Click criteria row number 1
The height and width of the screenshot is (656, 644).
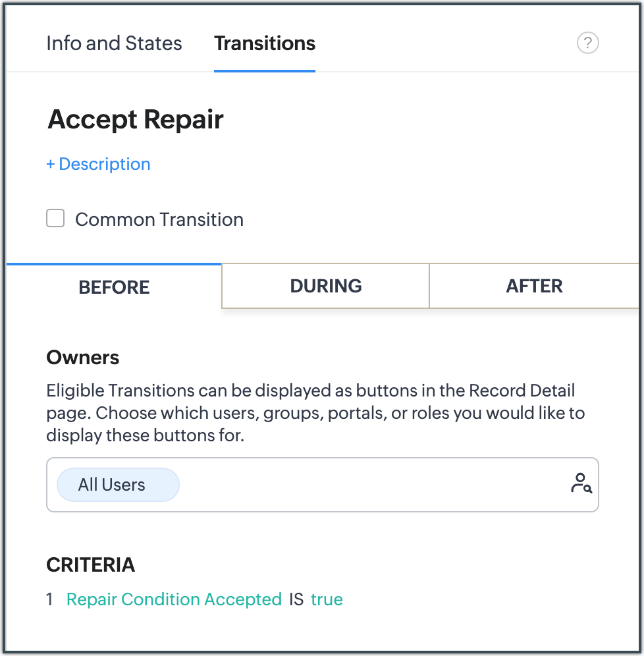49,599
